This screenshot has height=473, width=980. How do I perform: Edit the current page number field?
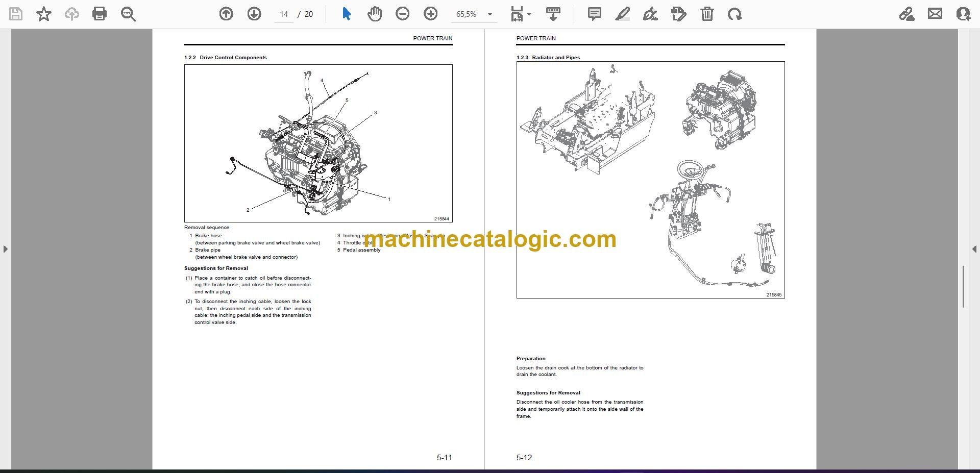[284, 14]
